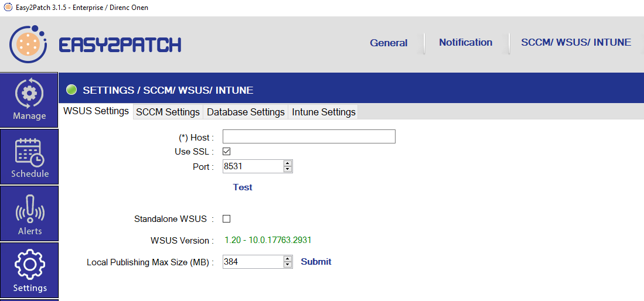Decrease the Port value with down arrow
Image resolution: width=644 pixels, height=301 pixels.
pos(287,170)
